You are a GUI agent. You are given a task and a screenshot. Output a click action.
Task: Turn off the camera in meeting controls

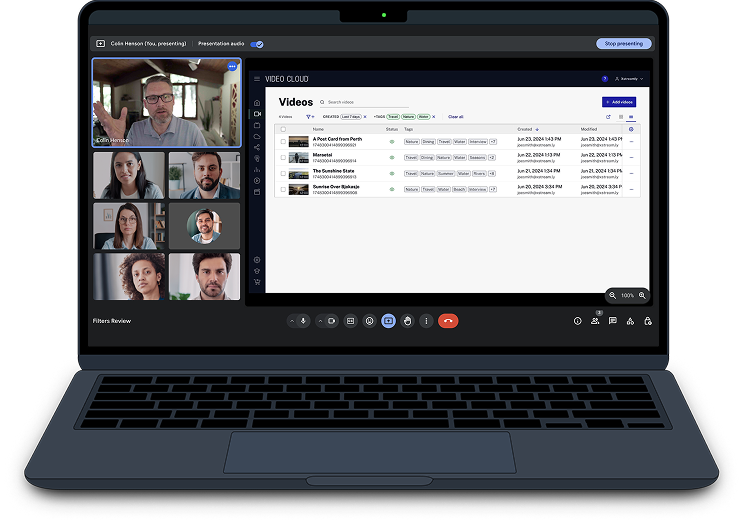pos(331,321)
